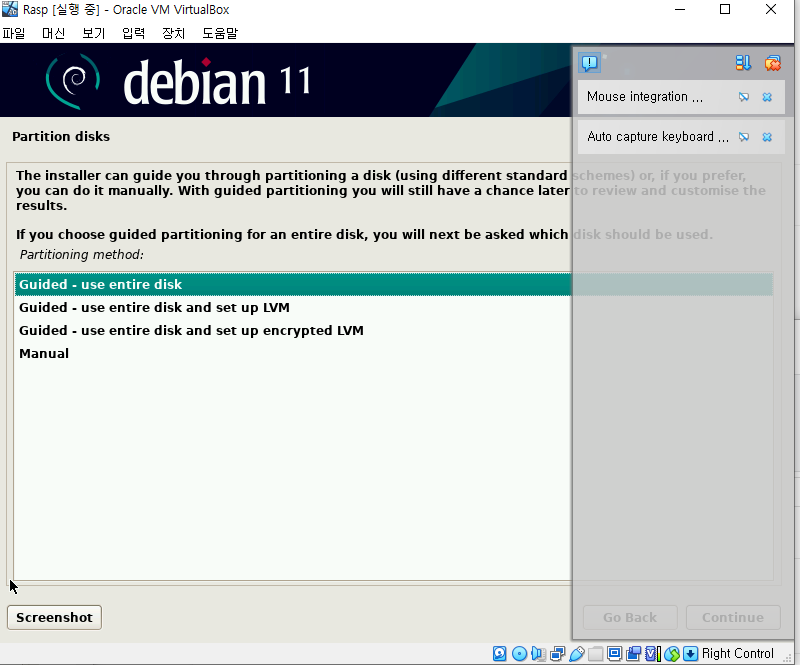Click the display settings status icon
Viewport: 800px width, 665px height.
(x=615, y=653)
